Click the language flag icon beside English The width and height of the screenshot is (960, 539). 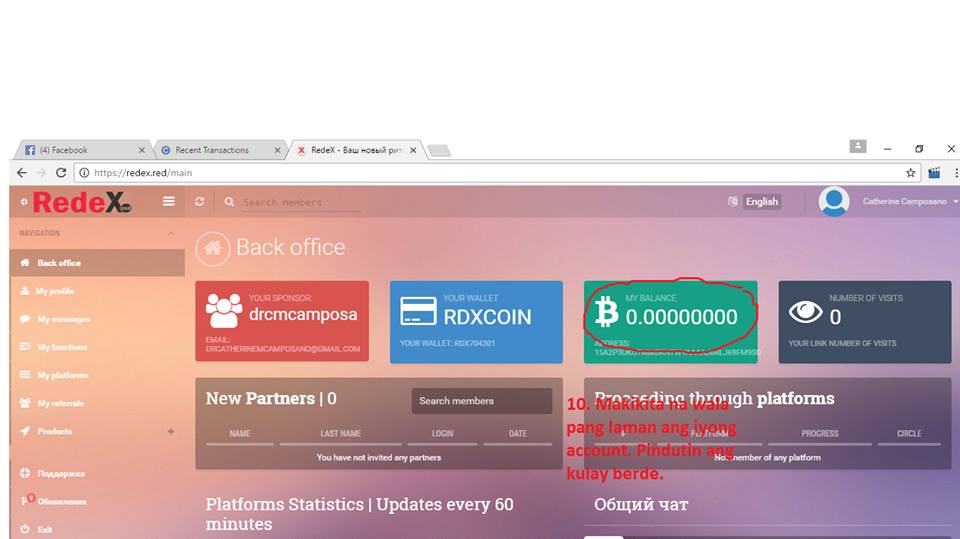point(732,201)
